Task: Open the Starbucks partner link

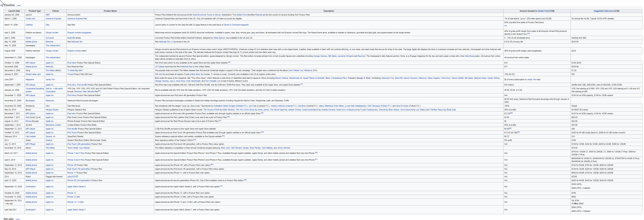Action: (50, 101)
